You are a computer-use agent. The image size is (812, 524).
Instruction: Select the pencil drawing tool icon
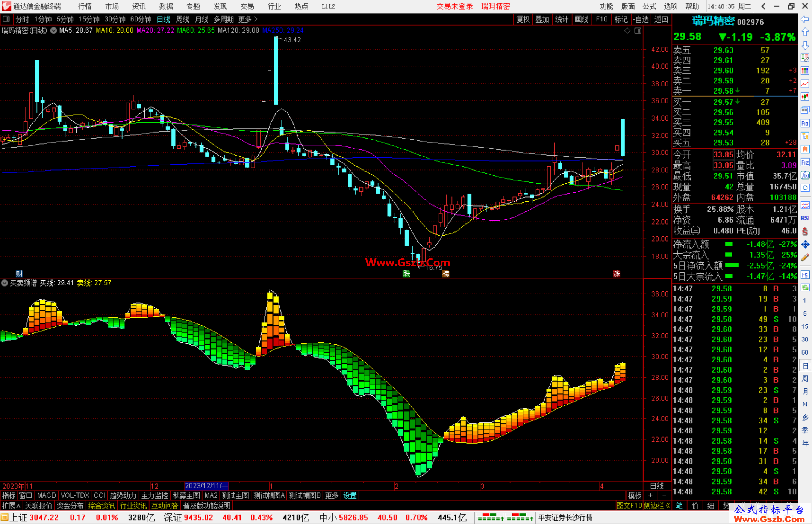(x=805, y=257)
